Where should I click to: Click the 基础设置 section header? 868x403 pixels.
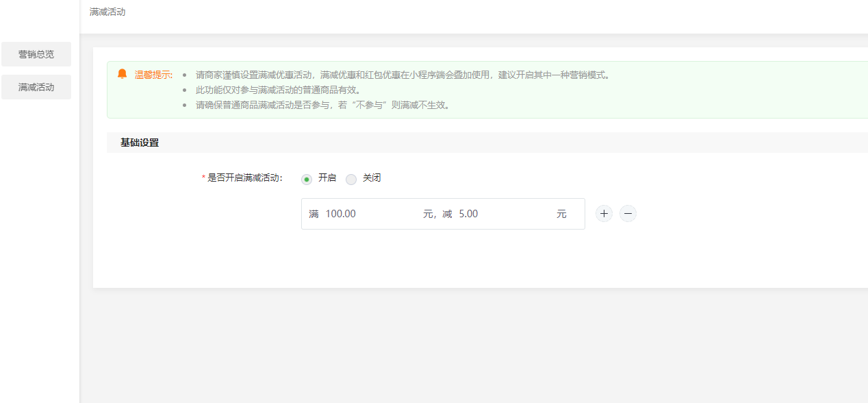[140, 143]
